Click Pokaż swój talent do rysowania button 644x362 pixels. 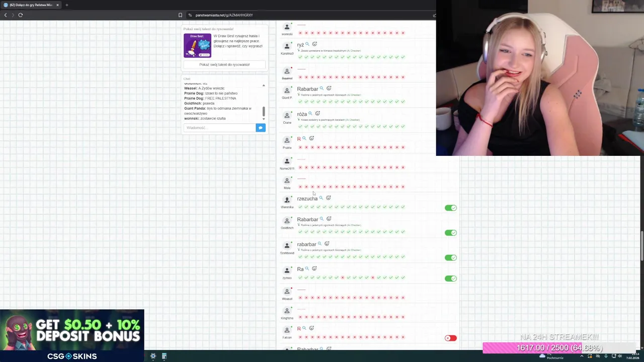(224, 64)
